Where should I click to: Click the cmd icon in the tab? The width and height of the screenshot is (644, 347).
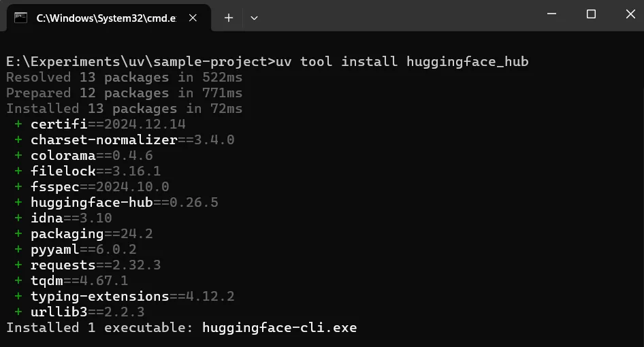pyautogui.click(x=20, y=18)
